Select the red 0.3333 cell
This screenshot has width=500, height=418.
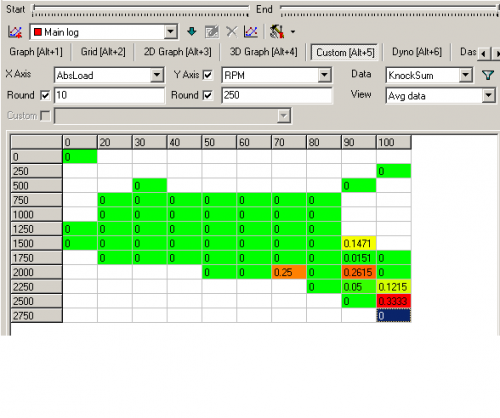coord(394,301)
